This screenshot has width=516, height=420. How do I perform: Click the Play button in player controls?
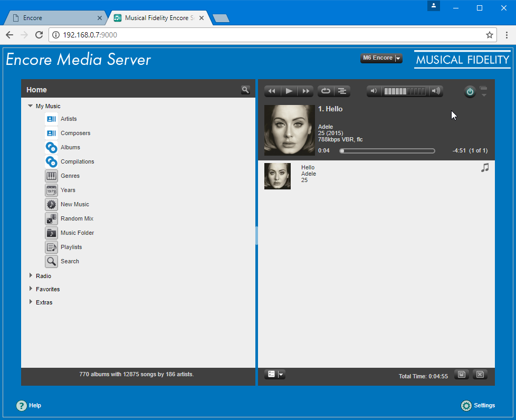click(x=289, y=91)
